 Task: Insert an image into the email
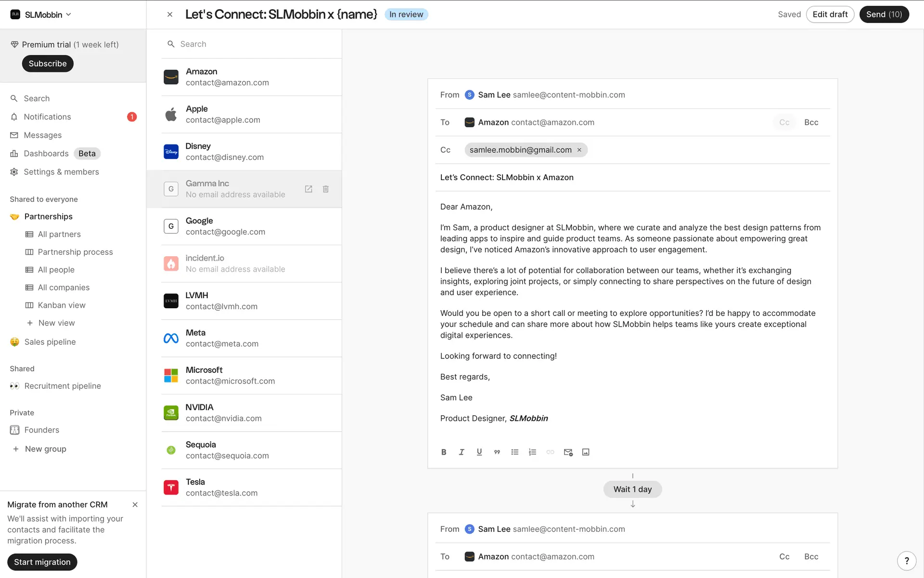586,452
